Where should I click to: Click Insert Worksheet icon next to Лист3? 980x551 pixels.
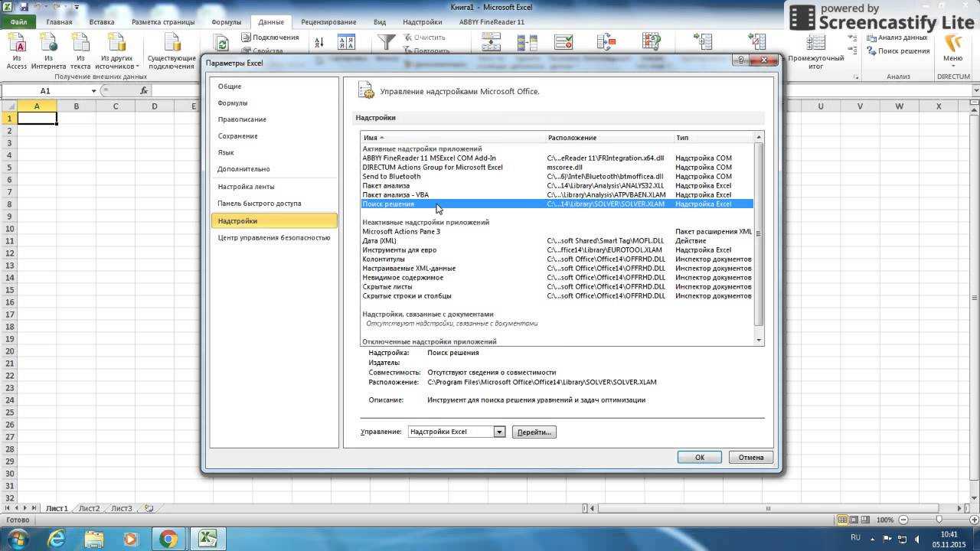tap(149, 508)
